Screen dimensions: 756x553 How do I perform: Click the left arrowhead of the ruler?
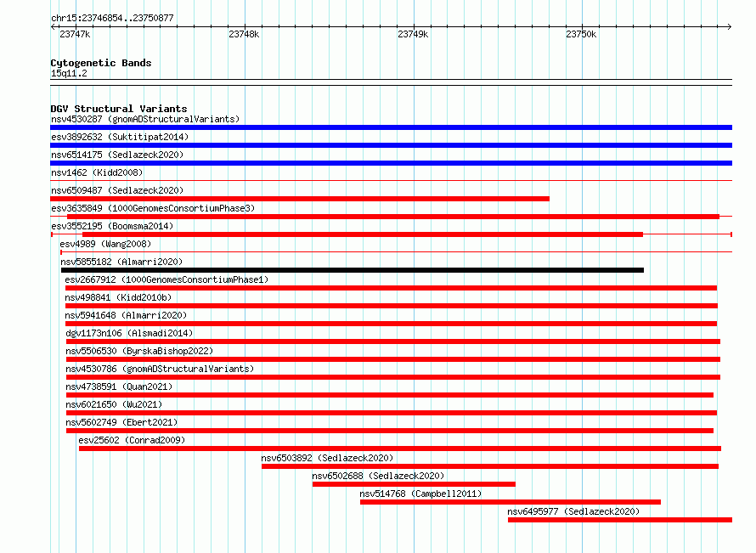coord(53,26)
